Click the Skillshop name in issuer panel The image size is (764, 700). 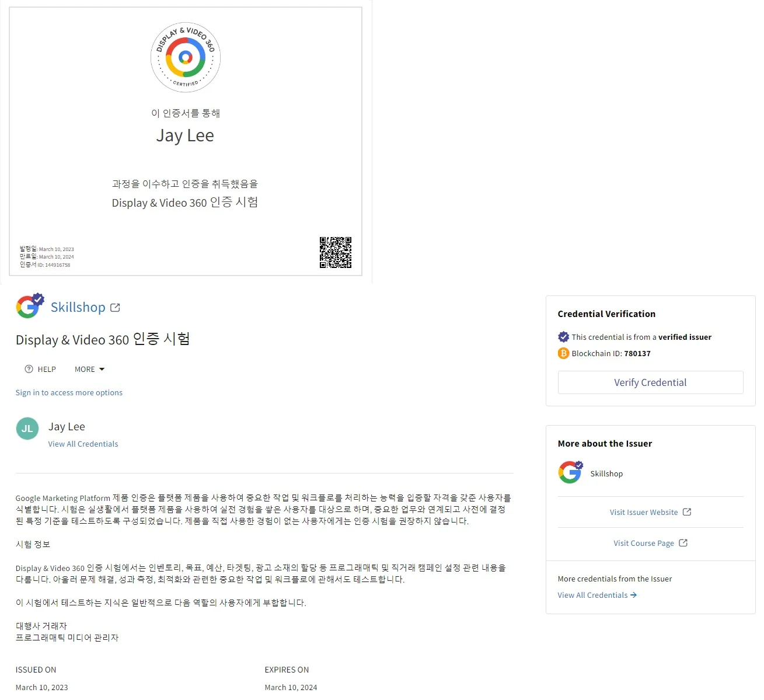pyautogui.click(x=606, y=473)
